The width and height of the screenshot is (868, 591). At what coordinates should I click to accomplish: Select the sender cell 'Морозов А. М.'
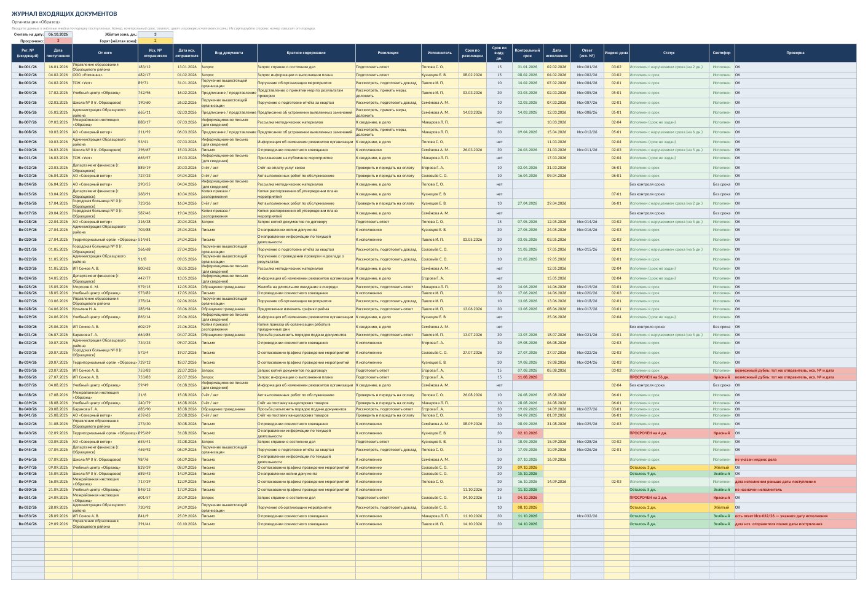[105, 287]
